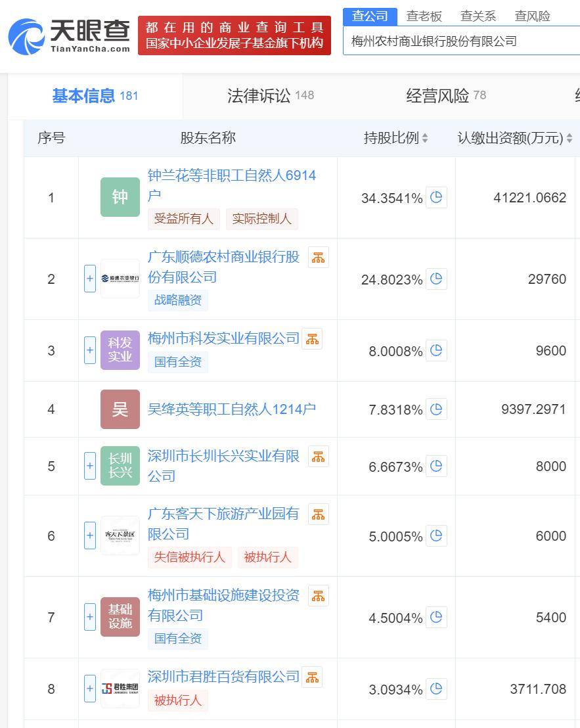The image size is (580, 728).
Task: Open shareholder link 钟兰花等非职工自然人6914户
Action: click(231, 185)
